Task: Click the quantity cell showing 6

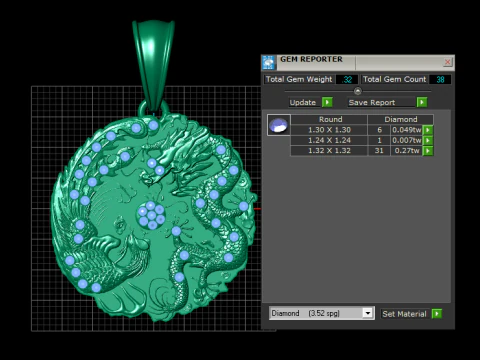Action: [x=379, y=130]
